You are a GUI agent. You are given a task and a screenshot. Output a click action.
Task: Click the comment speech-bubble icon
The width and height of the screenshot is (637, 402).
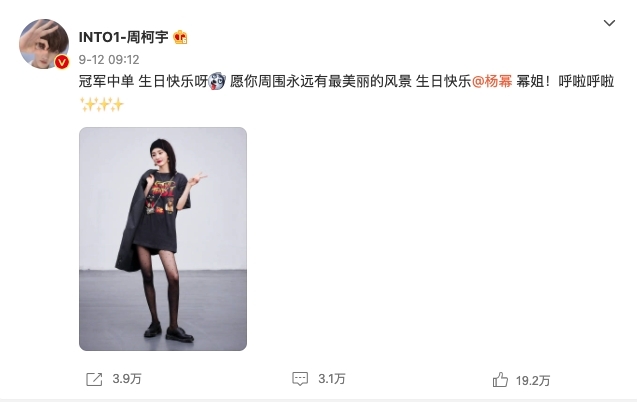click(300, 379)
